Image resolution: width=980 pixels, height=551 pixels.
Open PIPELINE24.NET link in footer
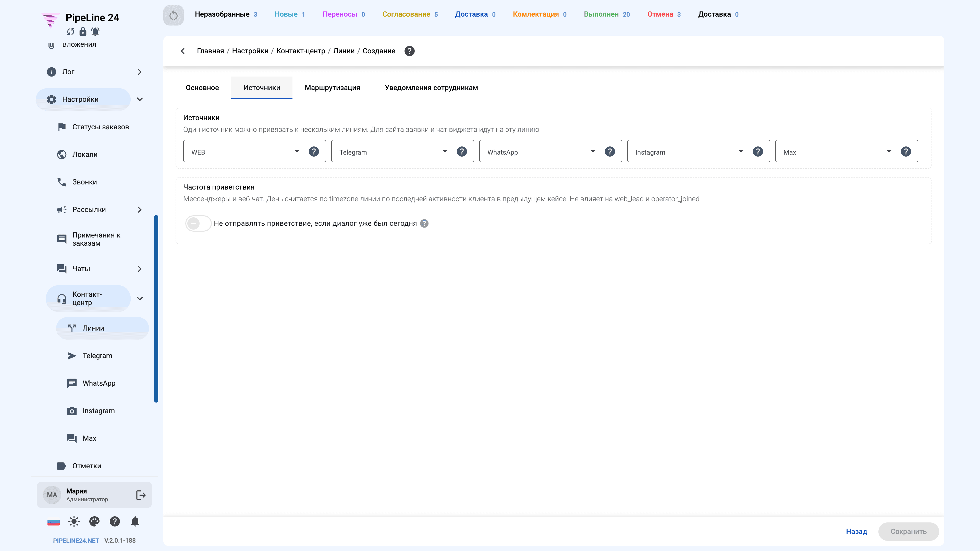point(76,540)
